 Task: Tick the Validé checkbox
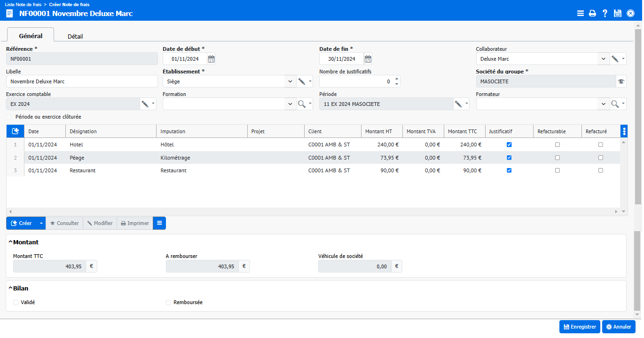click(16, 302)
